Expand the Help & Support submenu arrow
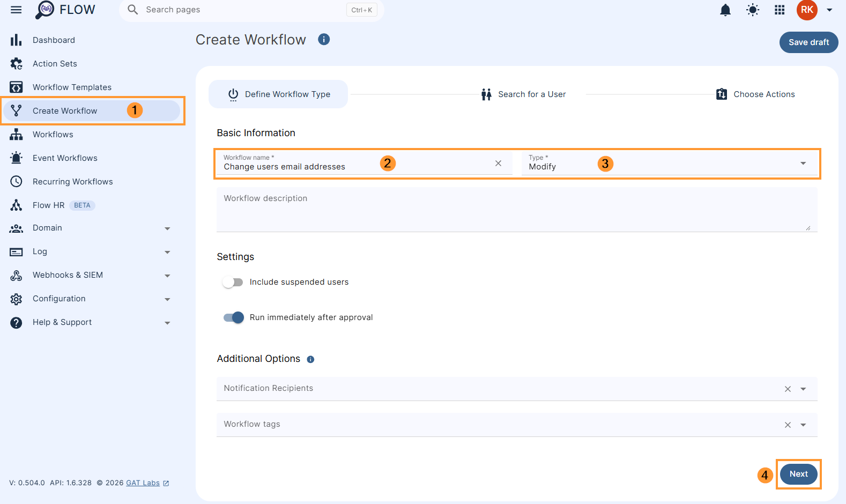This screenshot has width=846, height=504. click(x=167, y=323)
